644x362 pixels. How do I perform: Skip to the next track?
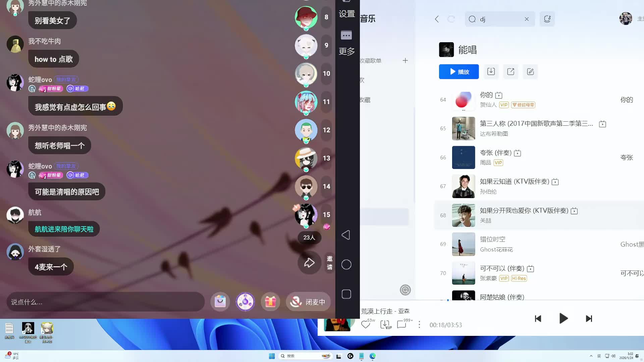pyautogui.click(x=589, y=318)
